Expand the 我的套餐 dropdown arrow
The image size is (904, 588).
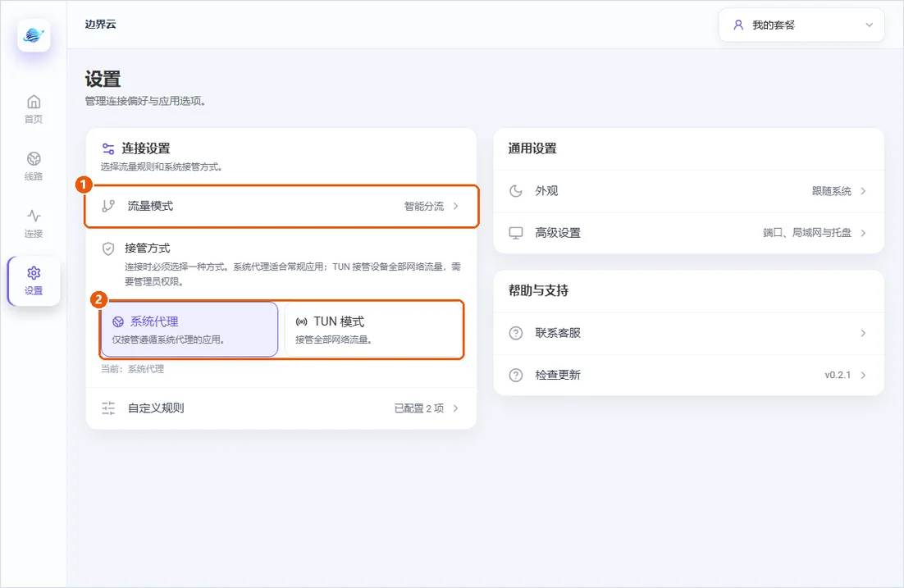coord(869,25)
